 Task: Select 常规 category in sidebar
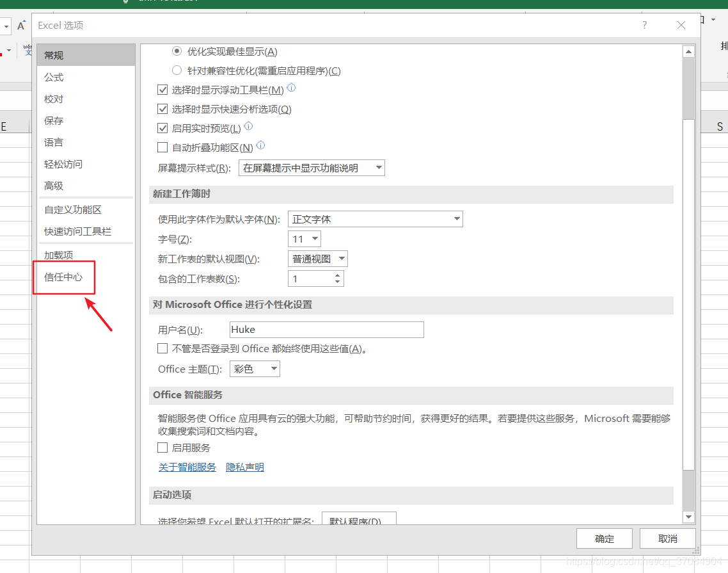[x=86, y=55]
